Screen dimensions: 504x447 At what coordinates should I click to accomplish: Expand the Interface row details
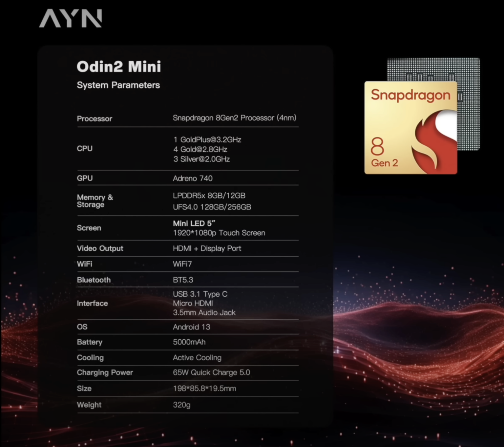pos(93,303)
